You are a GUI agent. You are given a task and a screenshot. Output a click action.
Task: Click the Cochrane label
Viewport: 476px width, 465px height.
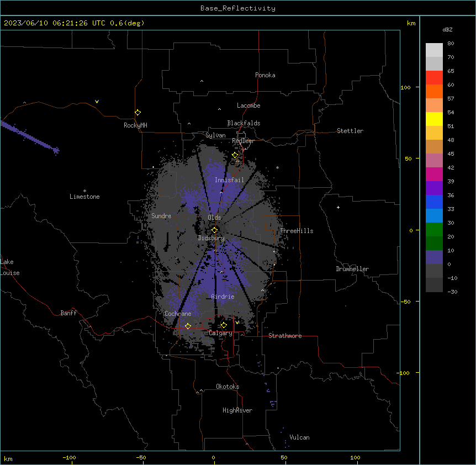(178, 314)
